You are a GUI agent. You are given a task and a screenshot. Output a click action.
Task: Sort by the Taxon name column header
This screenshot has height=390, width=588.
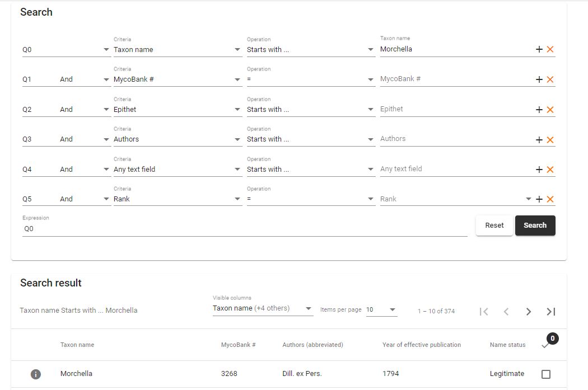[x=77, y=345]
